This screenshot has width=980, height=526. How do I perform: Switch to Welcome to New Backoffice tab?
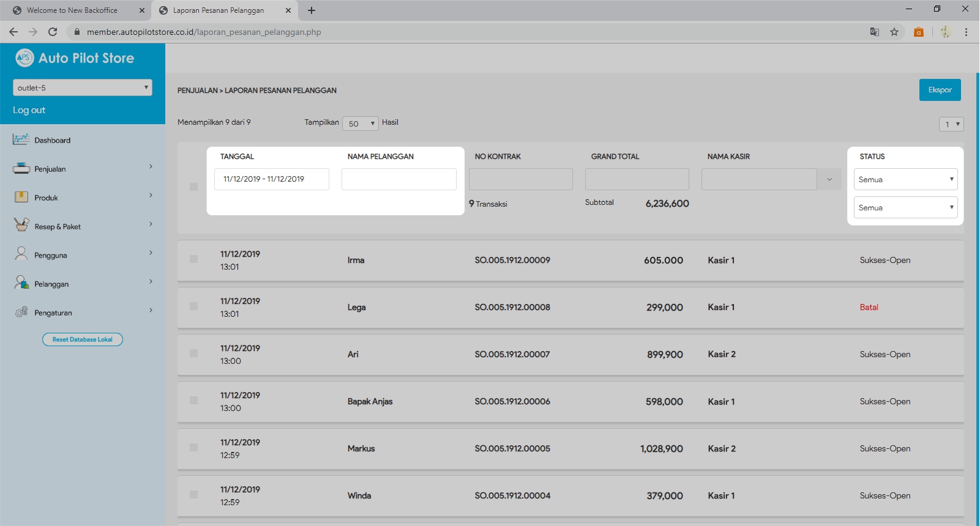[x=72, y=10]
